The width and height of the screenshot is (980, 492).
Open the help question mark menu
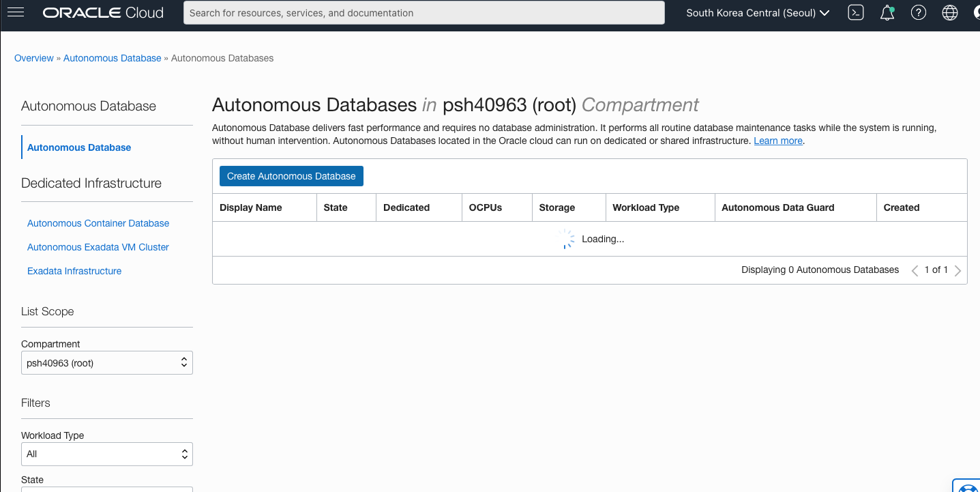point(919,12)
